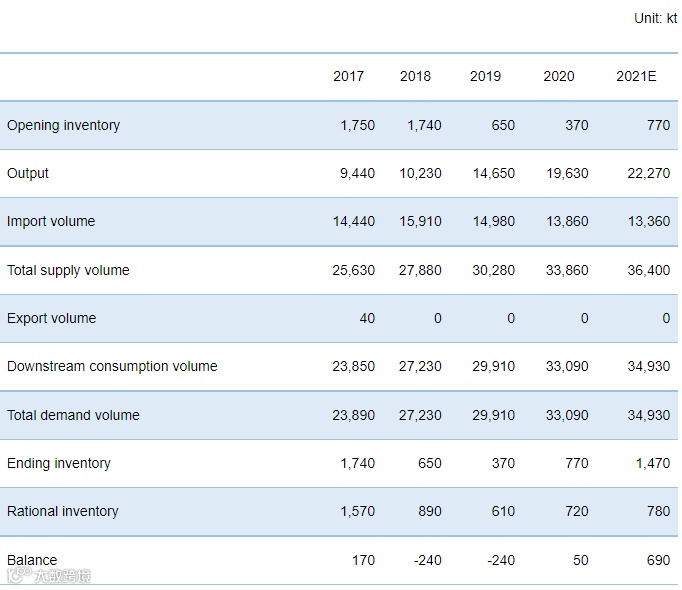This screenshot has width=682, height=590.
Task: Click the Output row label
Action: click(28, 173)
